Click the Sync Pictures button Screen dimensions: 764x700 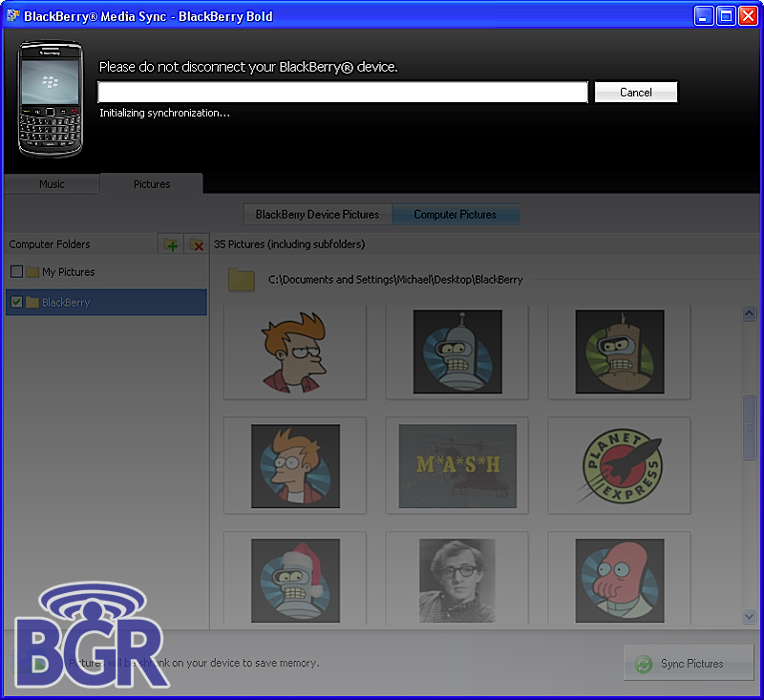click(689, 663)
